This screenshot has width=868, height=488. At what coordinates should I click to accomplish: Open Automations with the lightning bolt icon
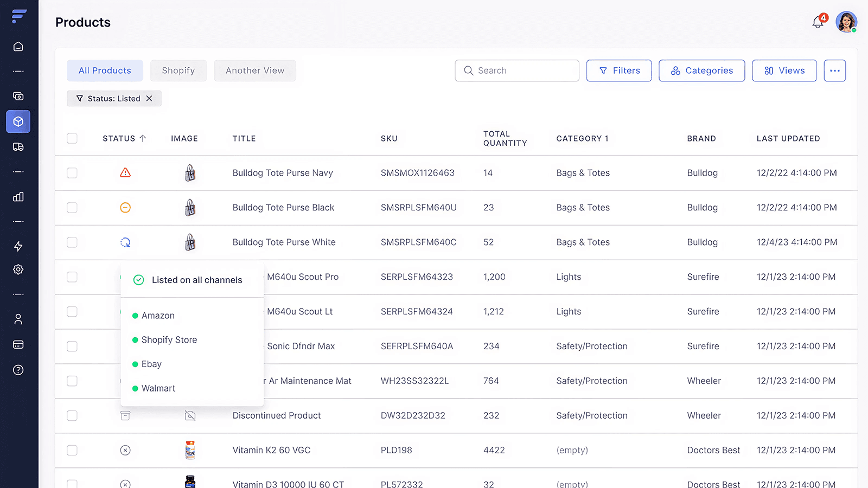click(x=18, y=246)
